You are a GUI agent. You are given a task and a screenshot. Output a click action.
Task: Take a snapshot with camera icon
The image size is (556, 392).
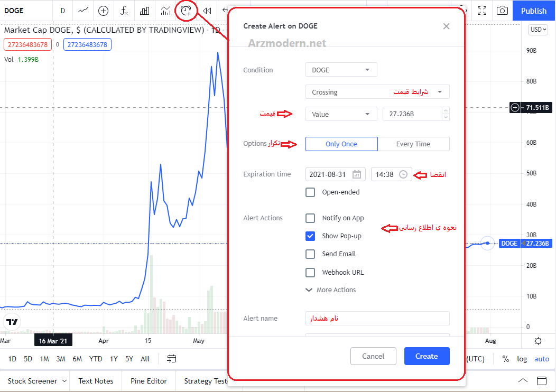click(502, 11)
